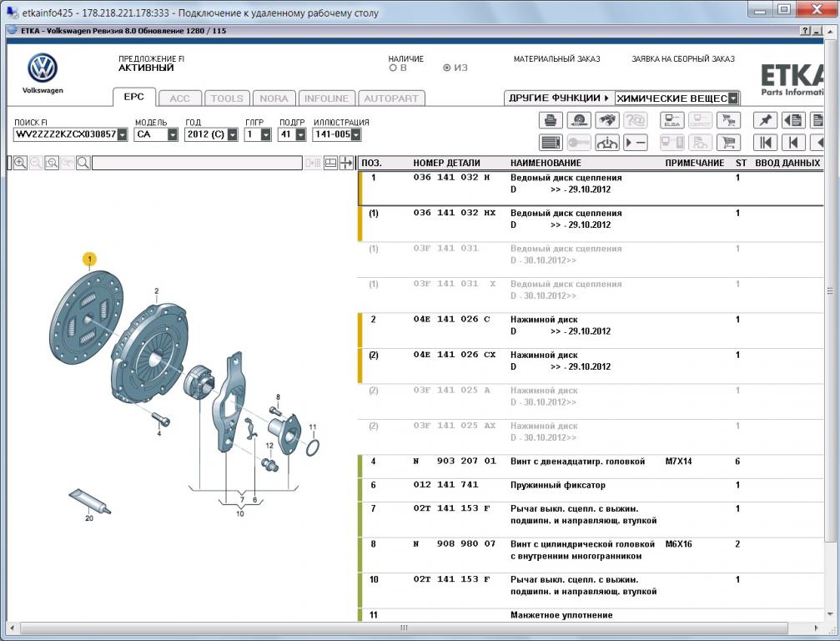The image size is (840, 641).
Task: Select the Манжетное уплотнение row
Action: click(x=591, y=615)
